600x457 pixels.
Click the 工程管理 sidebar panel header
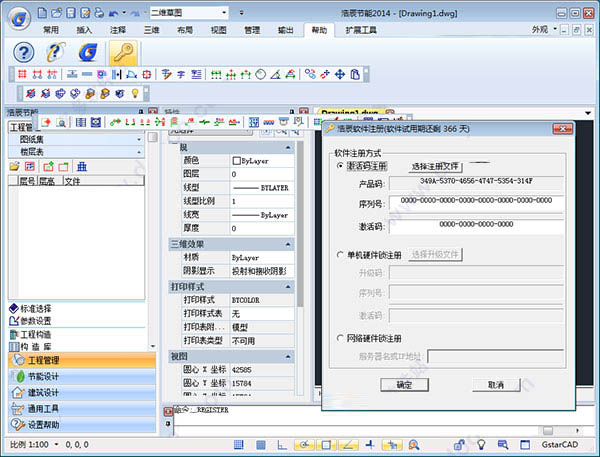tap(82, 361)
